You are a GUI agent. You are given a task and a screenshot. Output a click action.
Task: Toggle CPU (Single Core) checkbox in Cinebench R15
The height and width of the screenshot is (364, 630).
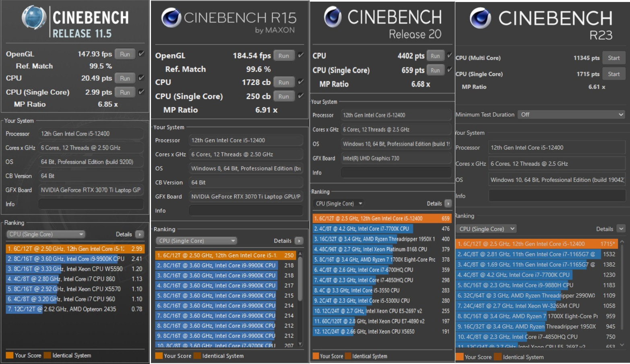(x=301, y=96)
